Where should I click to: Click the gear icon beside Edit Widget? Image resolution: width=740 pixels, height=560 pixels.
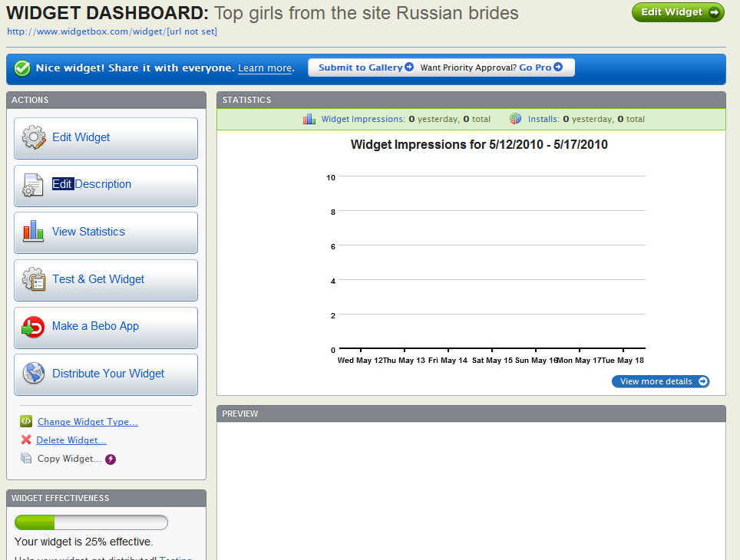point(34,137)
